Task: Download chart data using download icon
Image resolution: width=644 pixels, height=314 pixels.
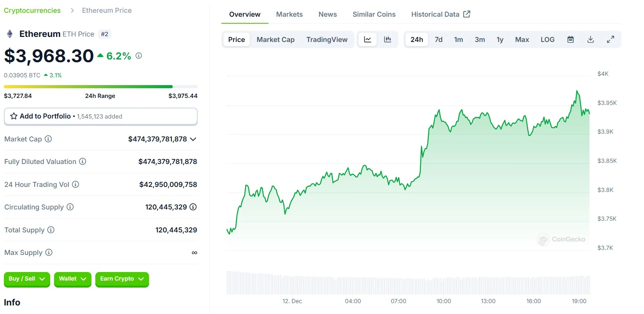Action: pos(590,40)
